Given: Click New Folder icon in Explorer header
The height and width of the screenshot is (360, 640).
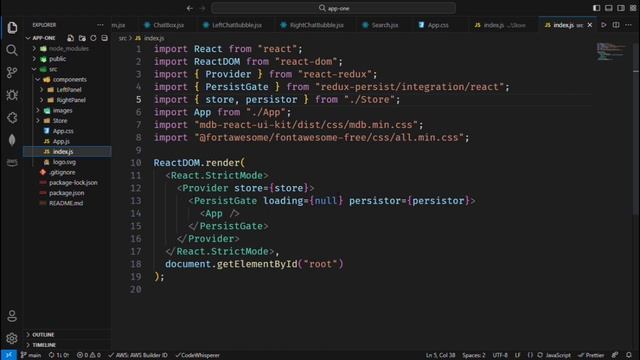Looking at the screenshot, I should 82,38.
